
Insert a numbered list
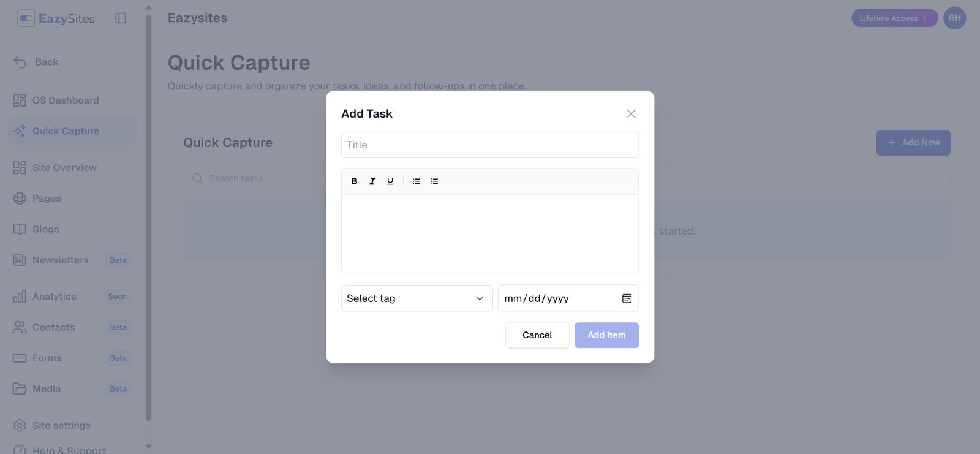point(435,181)
